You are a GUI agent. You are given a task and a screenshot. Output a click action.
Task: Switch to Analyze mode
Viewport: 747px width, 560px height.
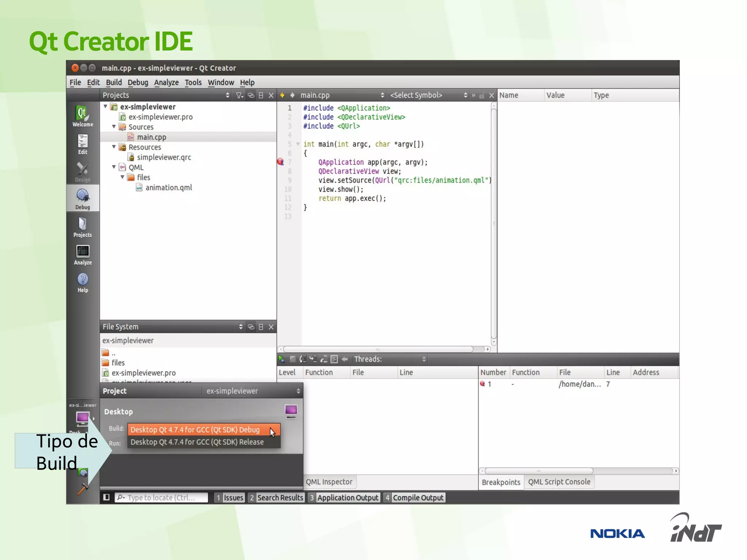click(83, 255)
